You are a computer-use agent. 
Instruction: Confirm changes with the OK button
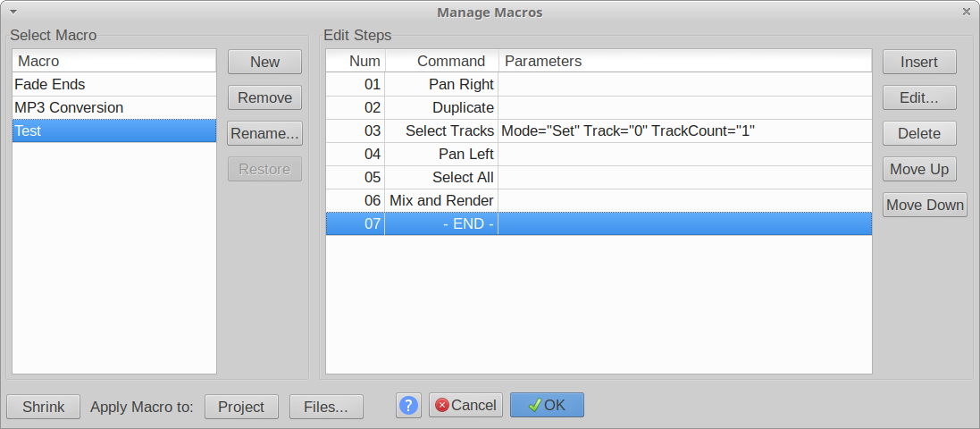pyautogui.click(x=547, y=405)
